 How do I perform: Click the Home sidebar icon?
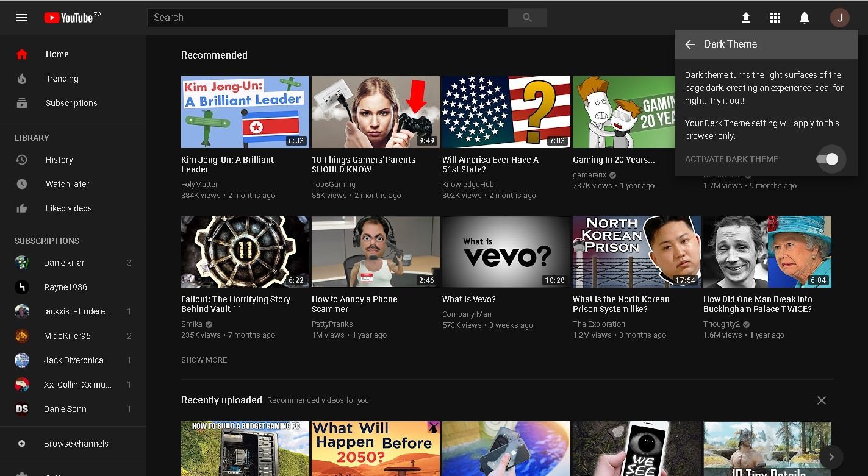click(22, 54)
